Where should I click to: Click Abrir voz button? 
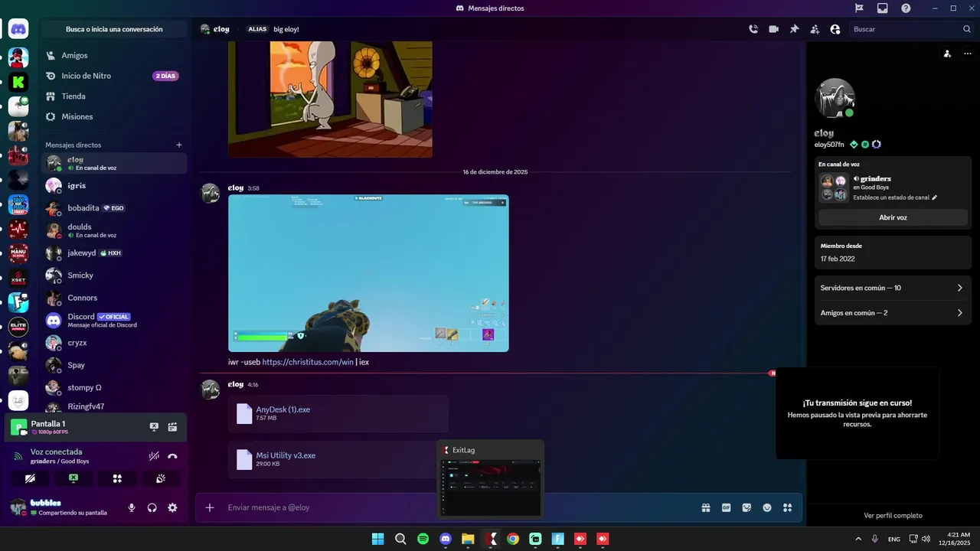tap(893, 217)
